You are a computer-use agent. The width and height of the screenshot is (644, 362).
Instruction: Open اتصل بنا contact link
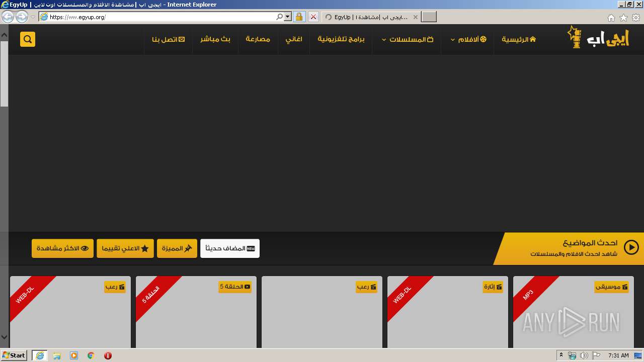pyautogui.click(x=169, y=39)
